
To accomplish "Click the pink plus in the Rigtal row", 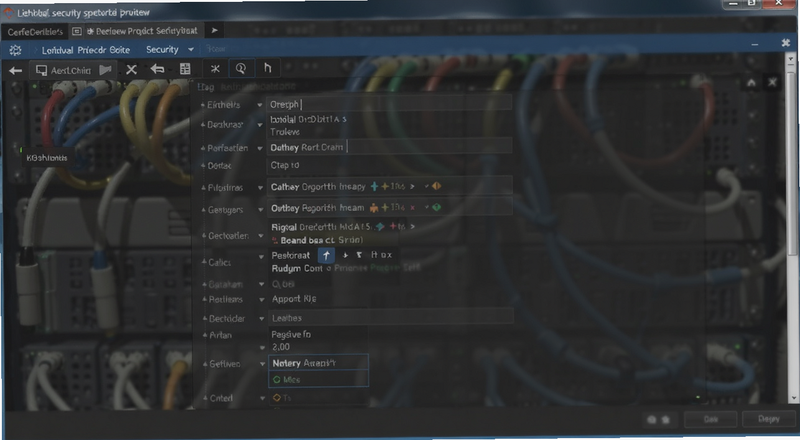I will 393,226.
